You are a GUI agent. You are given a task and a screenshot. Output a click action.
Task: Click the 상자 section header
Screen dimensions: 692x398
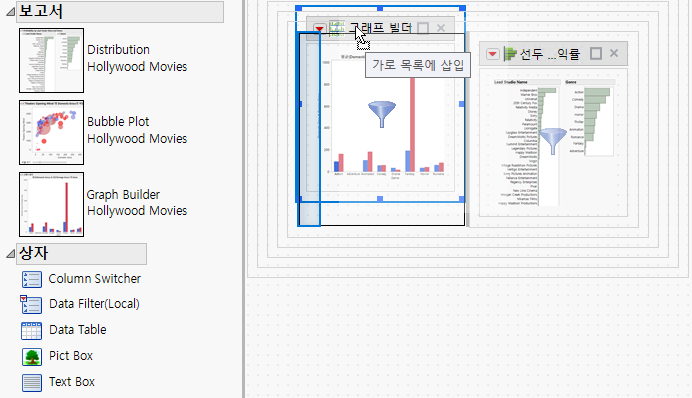(x=82, y=254)
